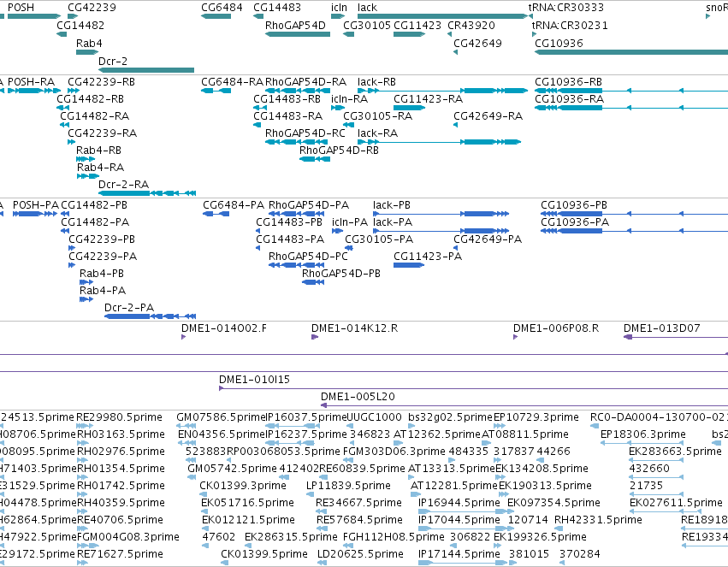Click transcript CG6484-RA

pyautogui.click(x=216, y=91)
